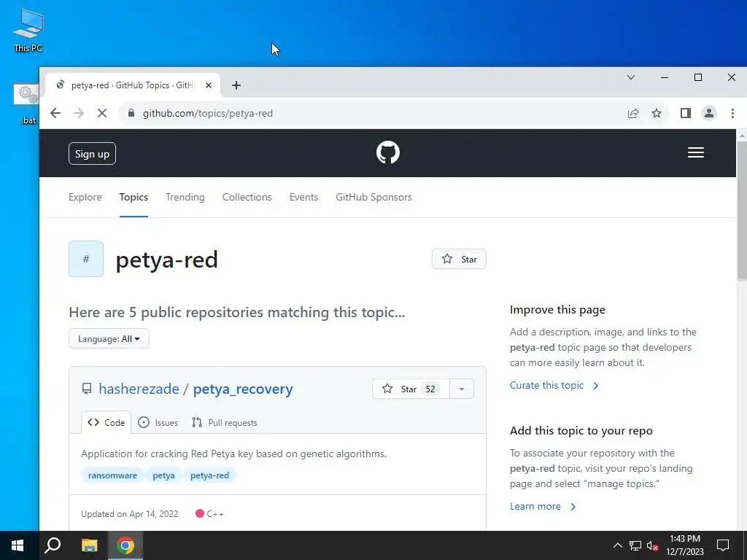Viewport: 747px width, 560px height.
Task: Open File Explorer from taskbar
Action: pos(89,545)
